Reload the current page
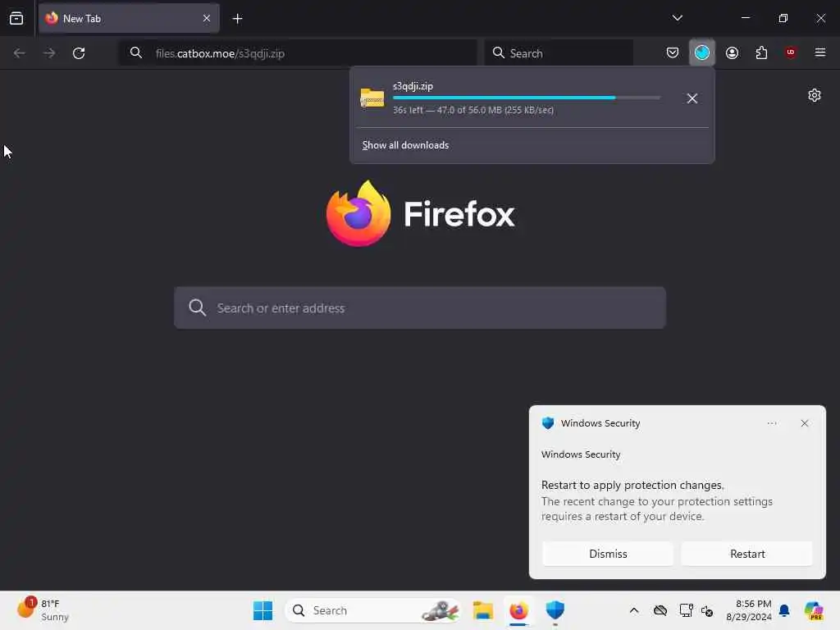Image resolution: width=840 pixels, height=630 pixels. 79,53
